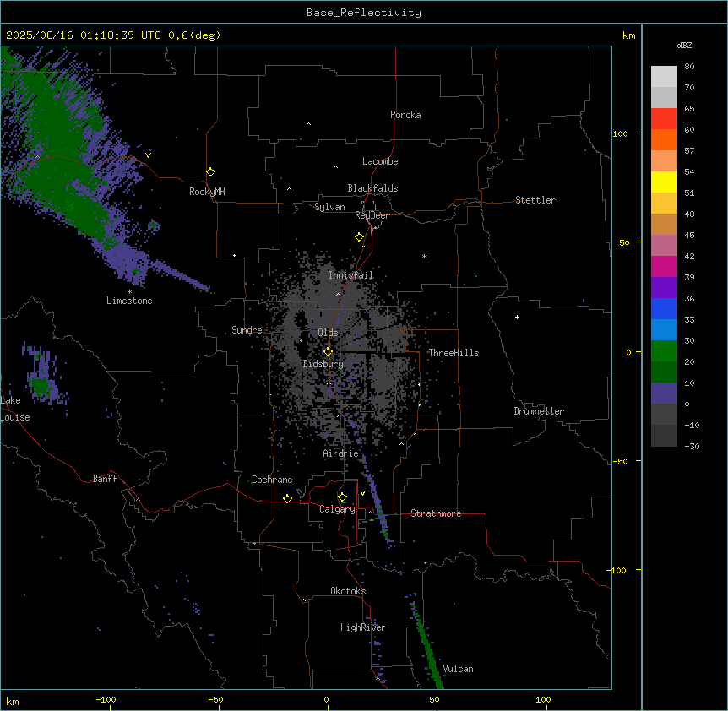Click the white asterisk marker above Limestone
Screen dimensions: 728x711
tap(129, 292)
